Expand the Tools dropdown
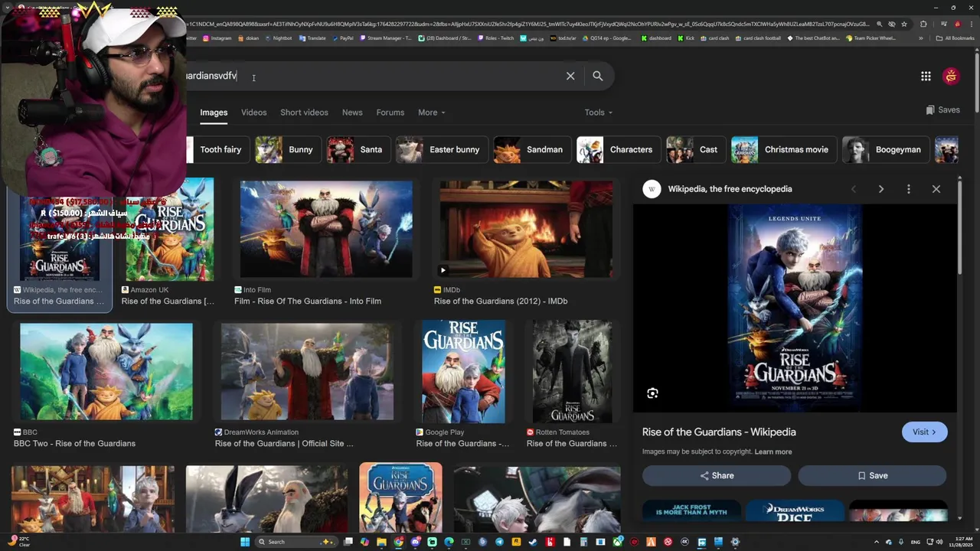 pos(598,112)
